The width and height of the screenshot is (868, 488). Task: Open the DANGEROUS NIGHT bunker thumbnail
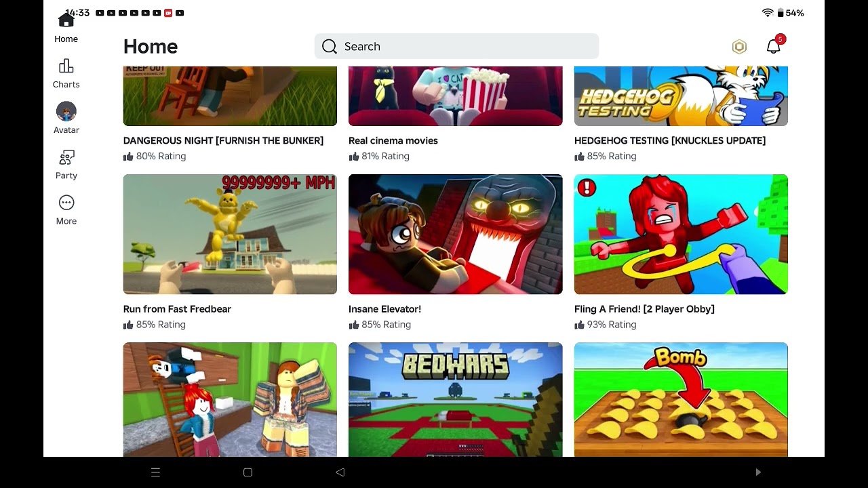point(230,96)
